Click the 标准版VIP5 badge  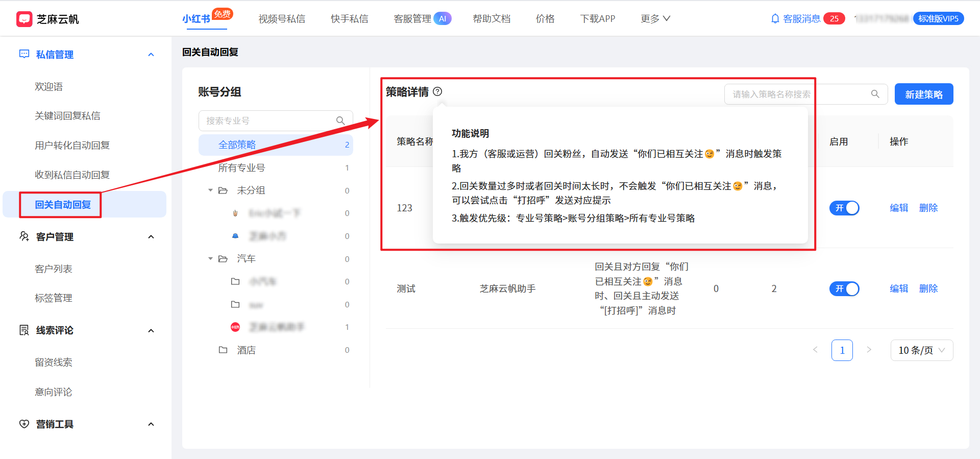pos(938,19)
